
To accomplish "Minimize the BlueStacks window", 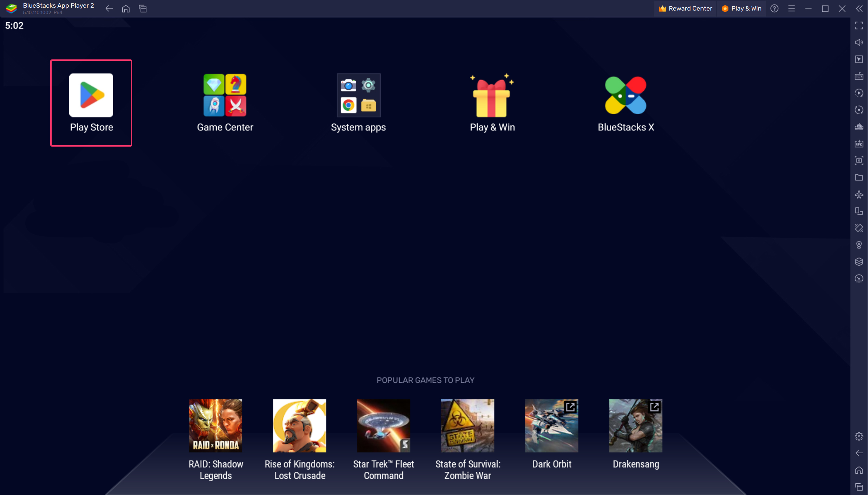I will click(x=808, y=8).
